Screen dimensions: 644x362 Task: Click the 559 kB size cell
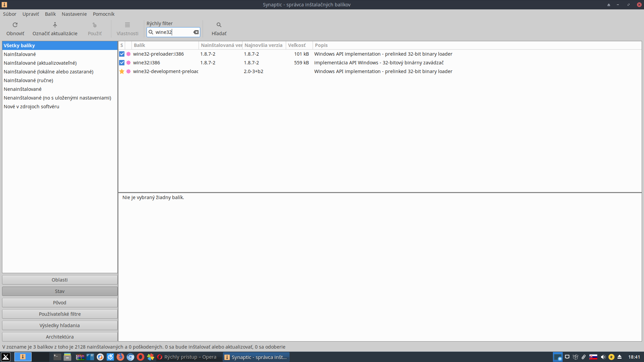click(x=301, y=63)
